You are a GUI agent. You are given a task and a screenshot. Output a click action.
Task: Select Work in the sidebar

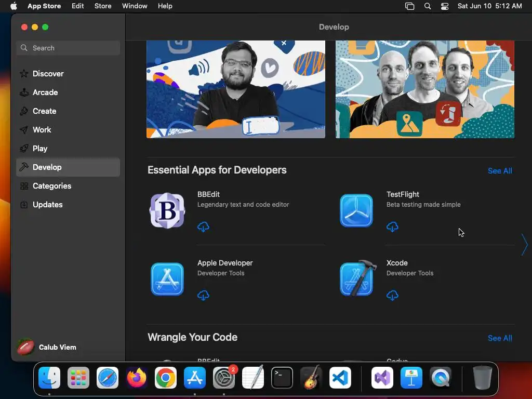(68, 129)
